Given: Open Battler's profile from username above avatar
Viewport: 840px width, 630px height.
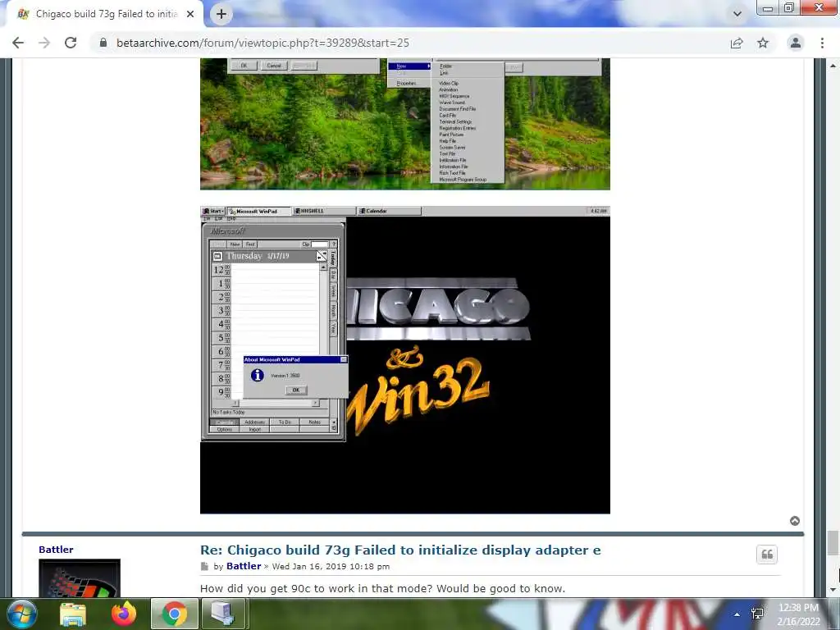Looking at the screenshot, I should click(x=56, y=550).
